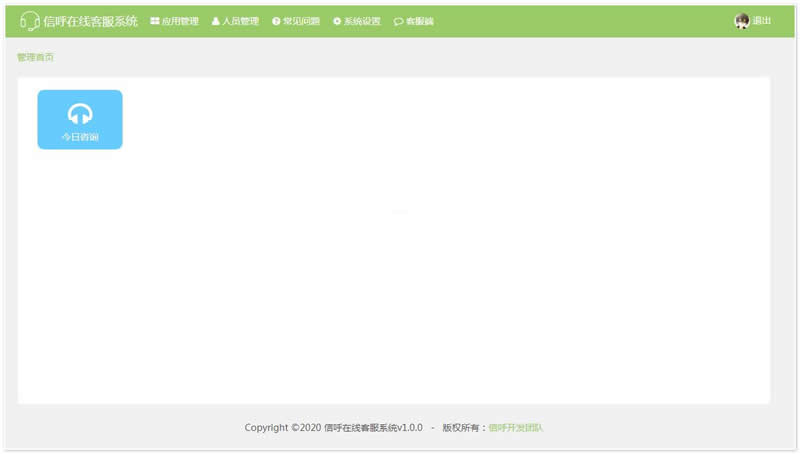Viewport: 800px width, 454px height.
Task: Click the headset logo icon in header
Action: 30,21
